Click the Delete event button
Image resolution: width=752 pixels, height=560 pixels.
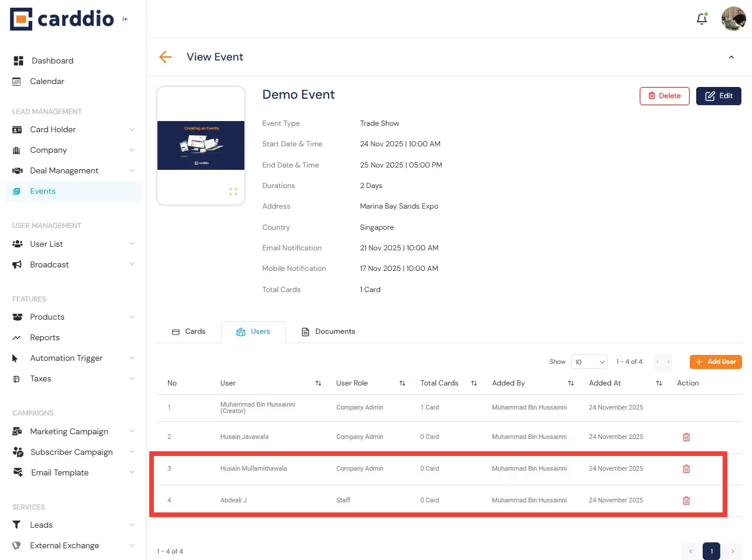point(664,96)
